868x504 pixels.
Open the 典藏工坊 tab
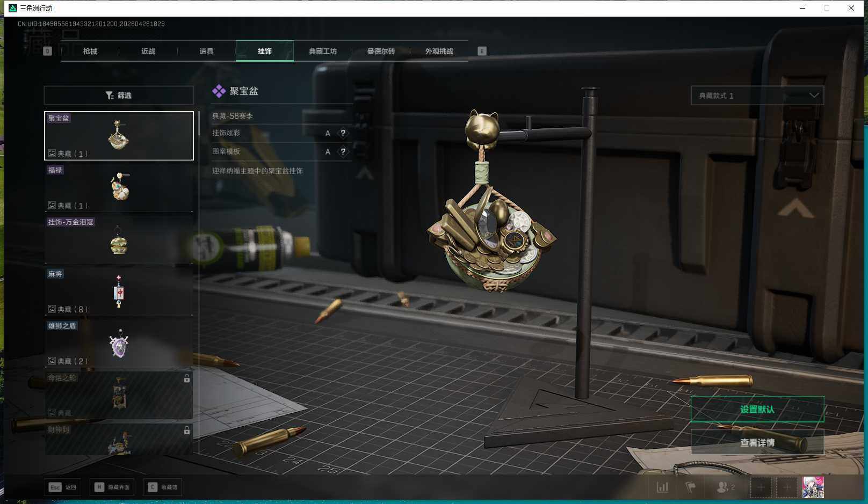click(x=323, y=52)
